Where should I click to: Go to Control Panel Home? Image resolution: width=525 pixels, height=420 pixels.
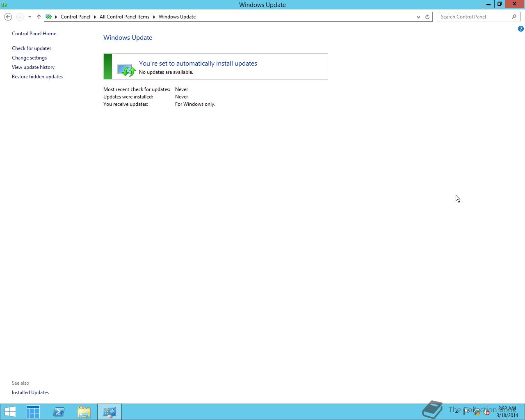coord(34,34)
